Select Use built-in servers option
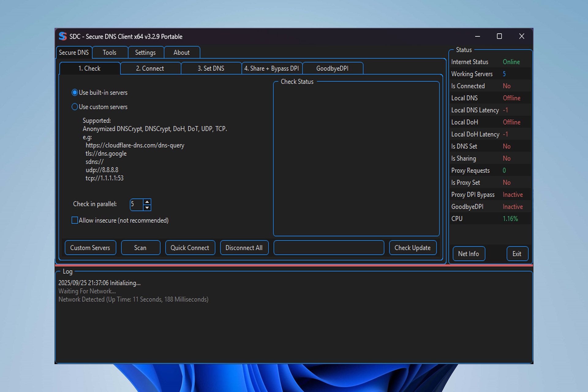Screen dimensions: 588x392 pyautogui.click(x=75, y=92)
